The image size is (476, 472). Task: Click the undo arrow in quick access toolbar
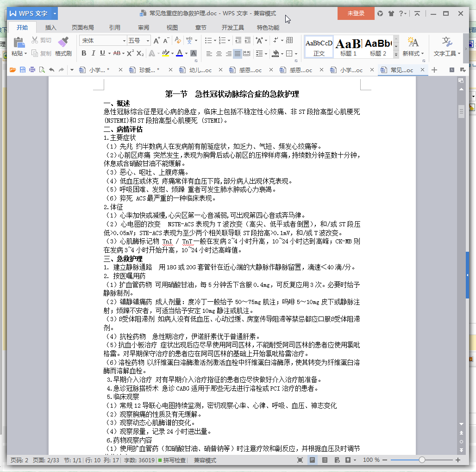tap(51, 70)
